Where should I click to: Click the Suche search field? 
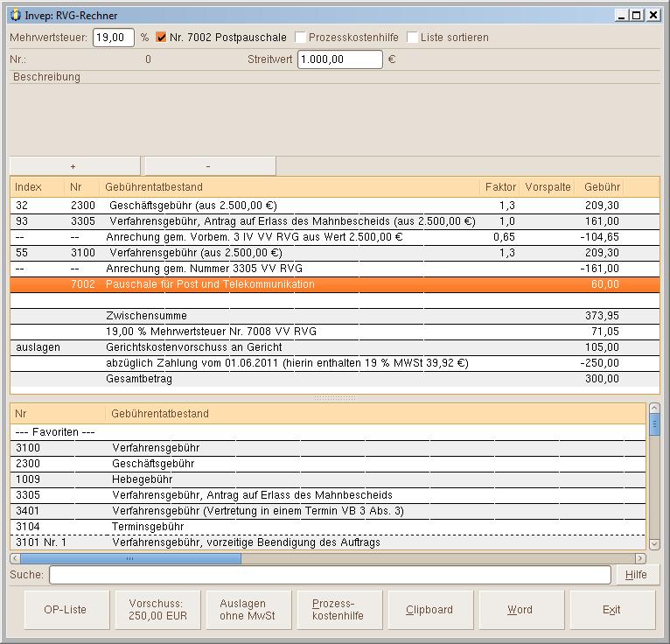point(330,575)
